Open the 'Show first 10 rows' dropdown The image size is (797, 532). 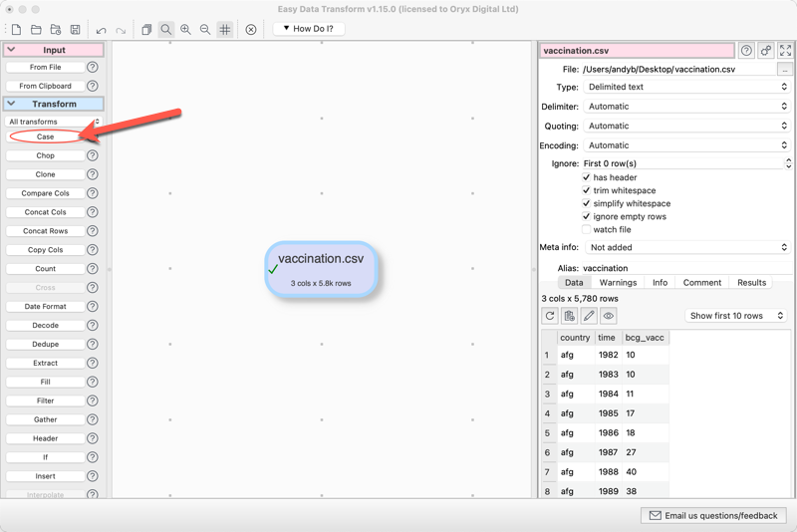736,316
